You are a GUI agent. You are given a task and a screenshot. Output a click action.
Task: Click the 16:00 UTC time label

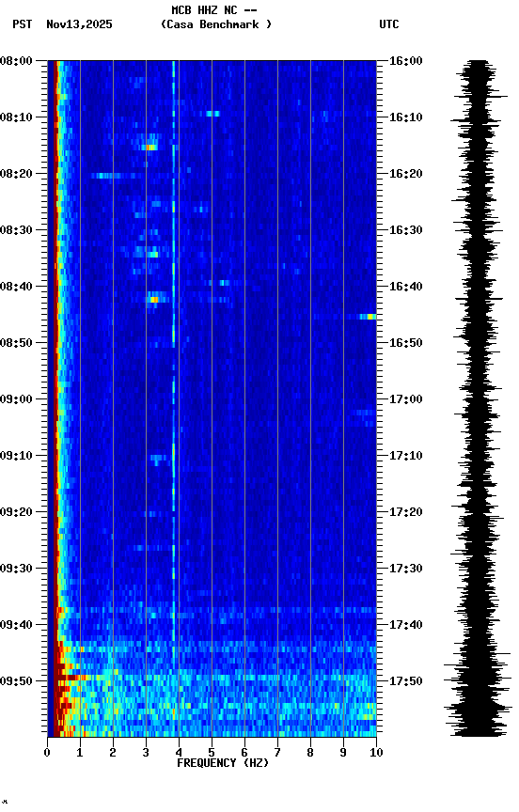(x=406, y=61)
